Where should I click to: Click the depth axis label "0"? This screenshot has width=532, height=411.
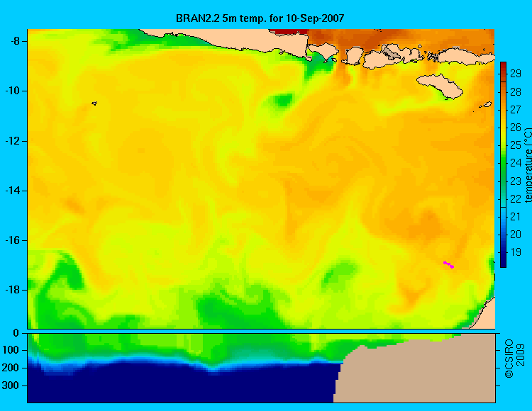[16, 333]
